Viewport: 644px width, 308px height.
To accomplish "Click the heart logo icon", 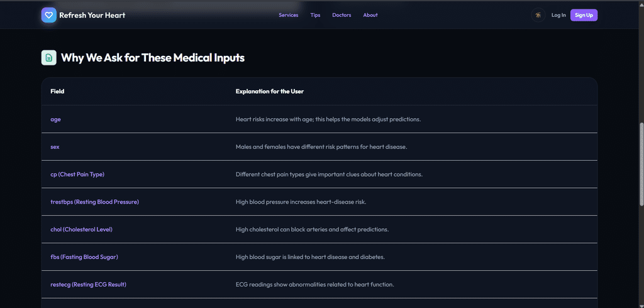I will pos(49,15).
